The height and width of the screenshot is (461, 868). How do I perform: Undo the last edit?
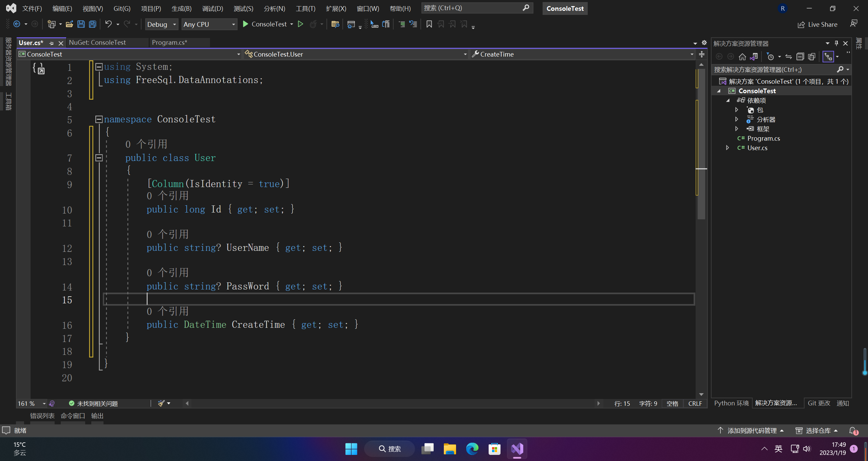108,24
